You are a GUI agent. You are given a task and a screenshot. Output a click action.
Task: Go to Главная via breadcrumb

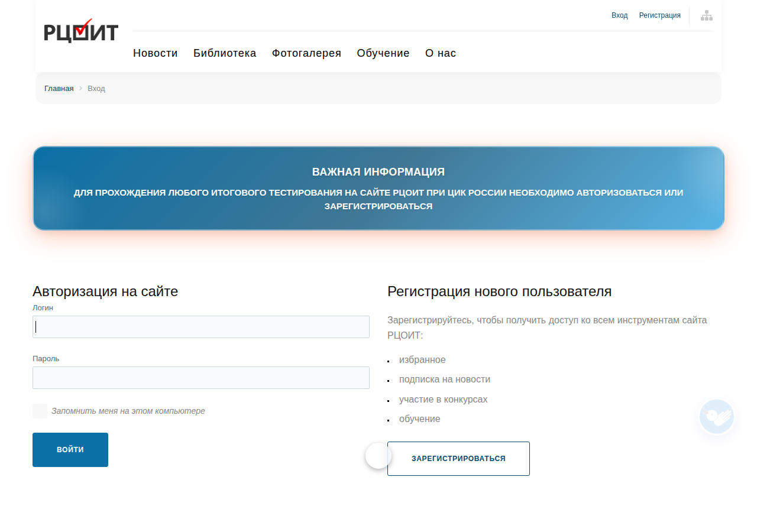point(59,89)
